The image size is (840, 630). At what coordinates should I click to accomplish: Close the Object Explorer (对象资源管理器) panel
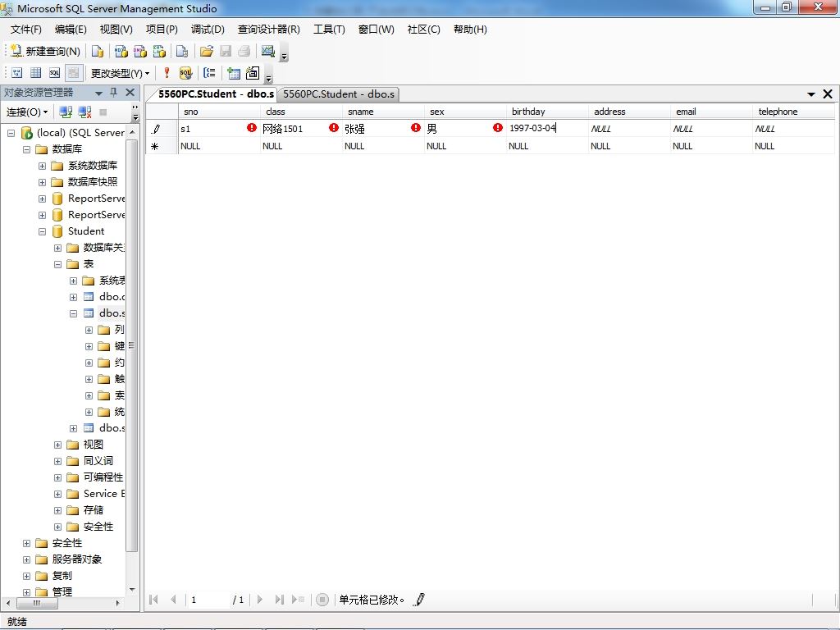click(130, 93)
